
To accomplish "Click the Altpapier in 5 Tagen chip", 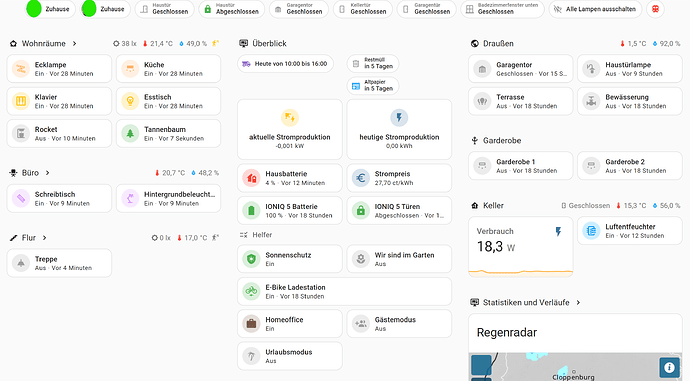I will pos(373,86).
